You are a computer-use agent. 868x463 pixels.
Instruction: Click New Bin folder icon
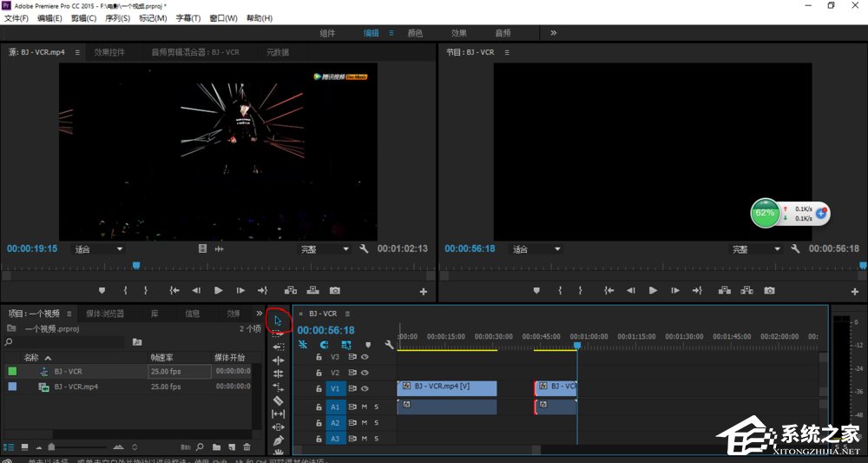[x=216, y=447]
